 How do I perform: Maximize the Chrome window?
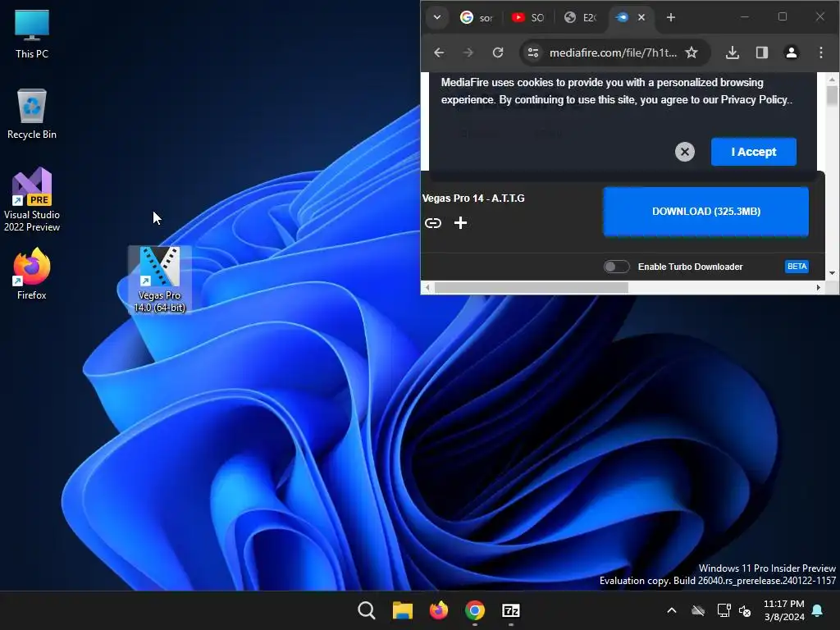point(782,17)
